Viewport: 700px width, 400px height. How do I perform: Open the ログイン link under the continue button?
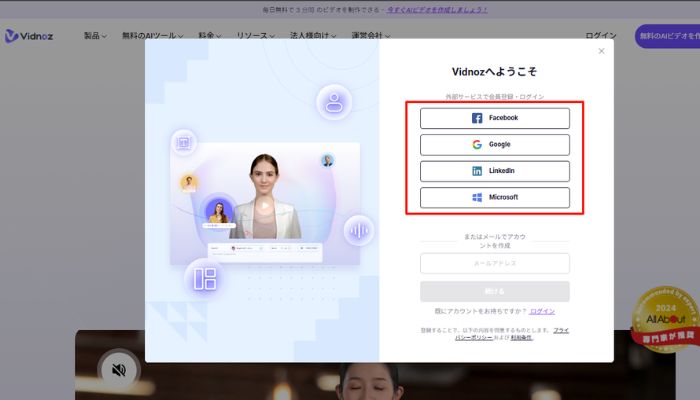coord(542,311)
